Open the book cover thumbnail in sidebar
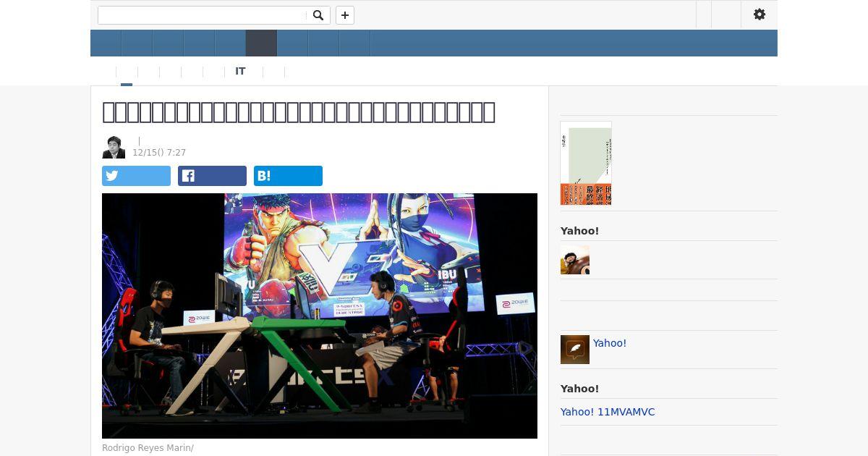The image size is (868, 456). 586,164
